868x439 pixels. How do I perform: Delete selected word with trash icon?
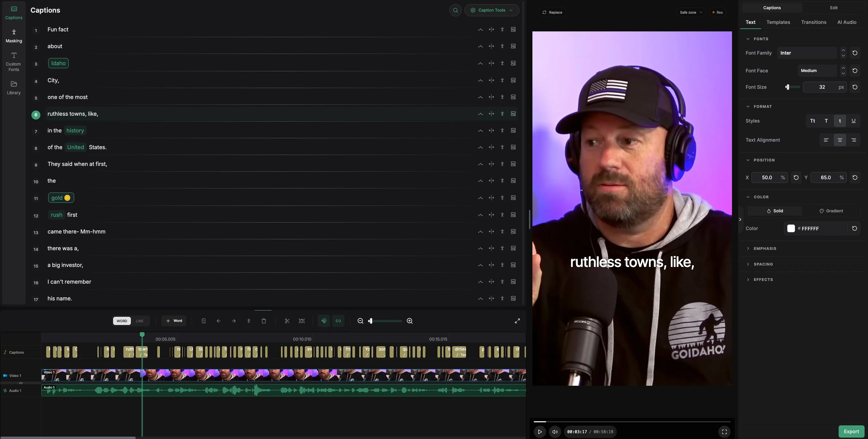click(264, 321)
